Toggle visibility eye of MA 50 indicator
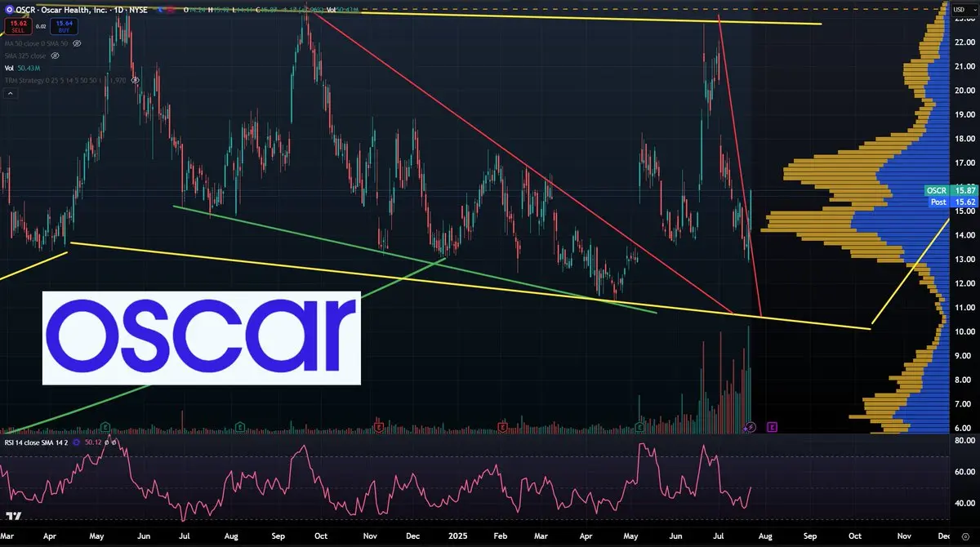 coord(77,43)
